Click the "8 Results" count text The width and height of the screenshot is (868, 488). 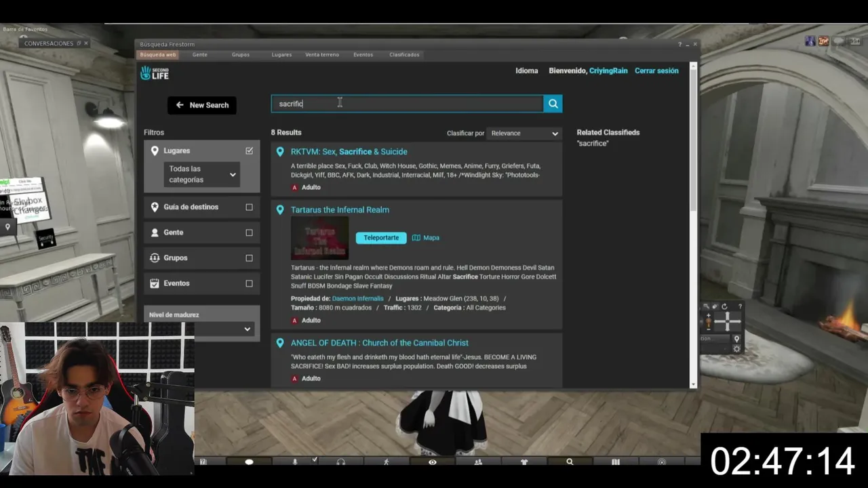coord(286,133)
